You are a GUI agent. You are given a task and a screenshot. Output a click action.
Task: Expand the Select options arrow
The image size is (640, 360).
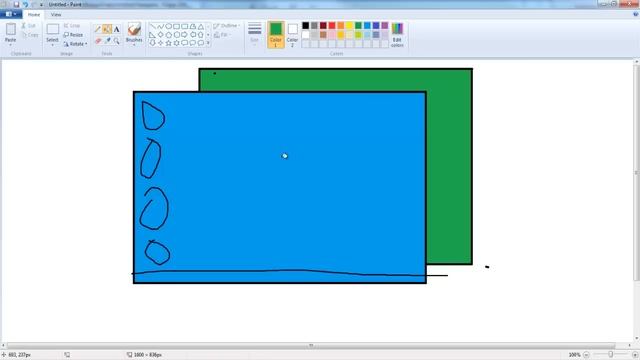pyautogui.click(x=52, y=44)
